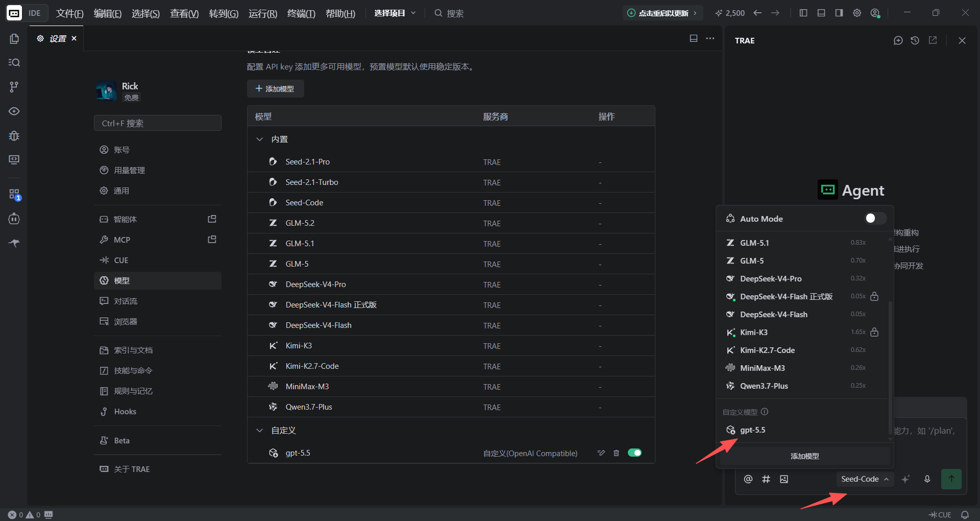Click the microphone voice input icon

pos(927,479)
